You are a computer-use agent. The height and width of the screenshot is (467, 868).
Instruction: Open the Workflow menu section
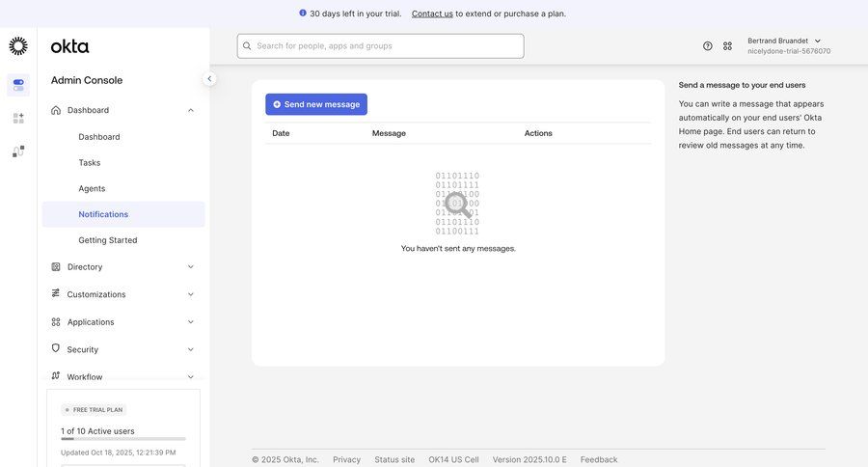pyautogui.click(x=123, y=376)
